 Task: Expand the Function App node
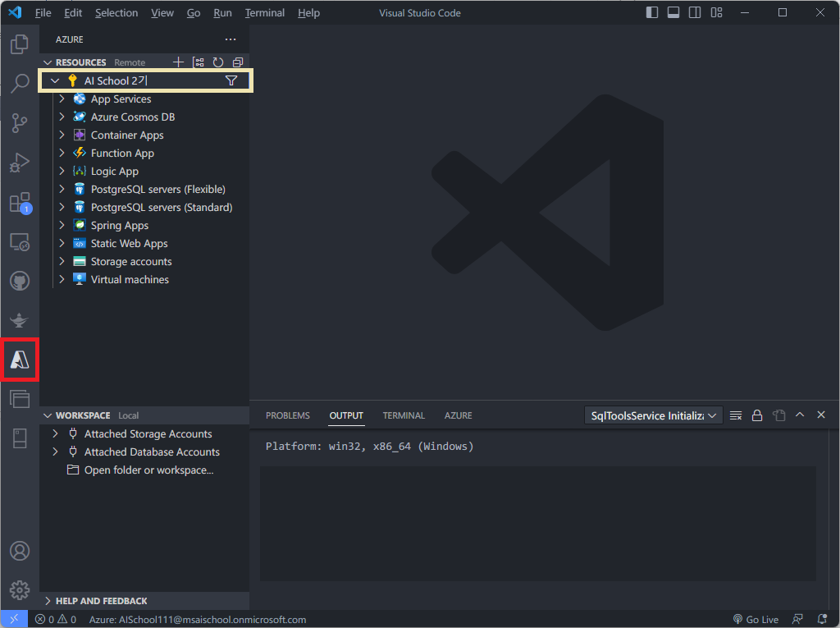click(x=62, y=153)
